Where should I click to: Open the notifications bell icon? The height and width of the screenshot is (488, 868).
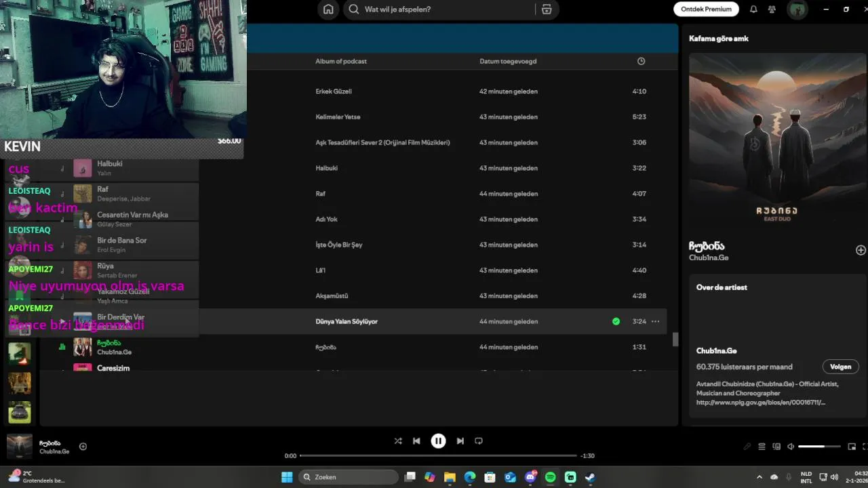[753, 9]
